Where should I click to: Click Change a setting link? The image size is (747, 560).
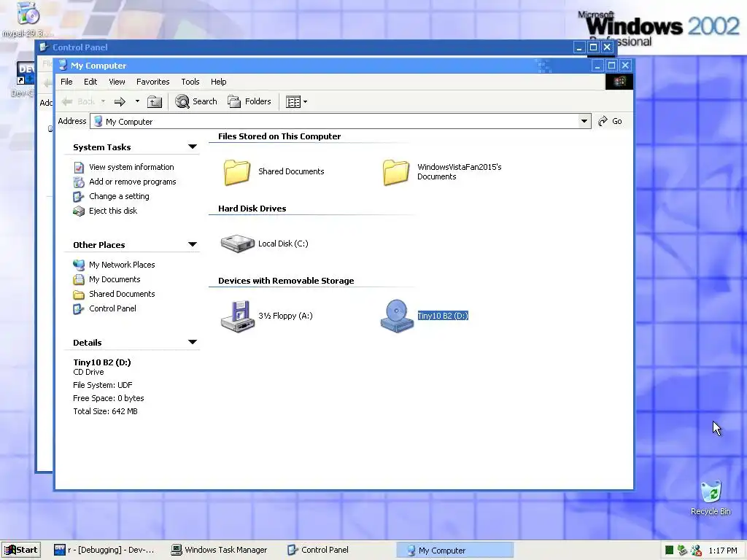point(119,196)
